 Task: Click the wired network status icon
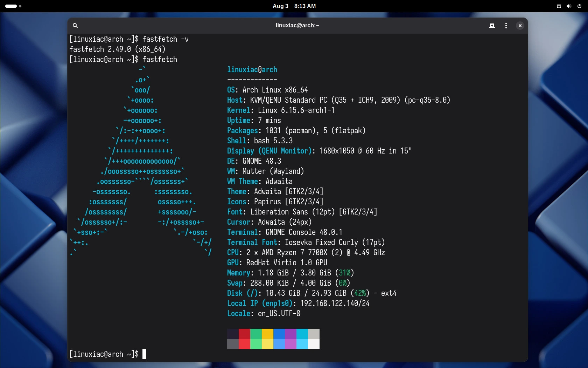[x=559, y=6]
